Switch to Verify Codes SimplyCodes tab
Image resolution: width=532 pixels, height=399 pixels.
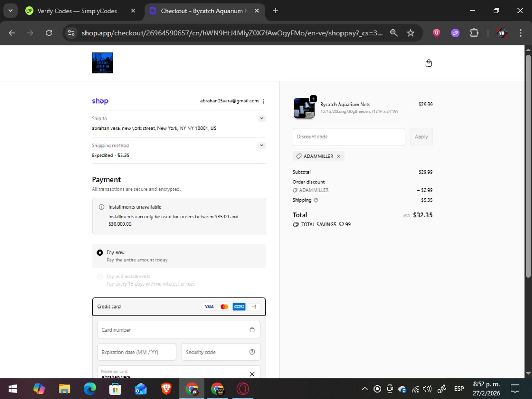click(77, 11)
